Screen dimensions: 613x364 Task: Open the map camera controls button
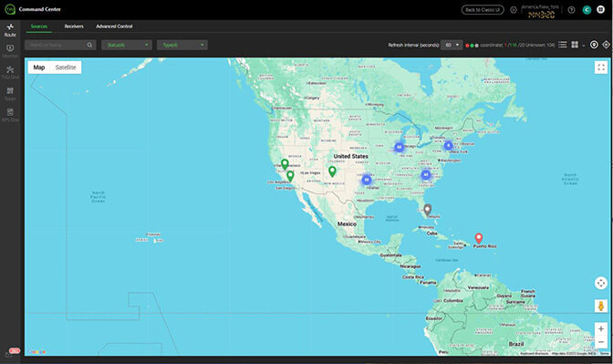[601, 283]
